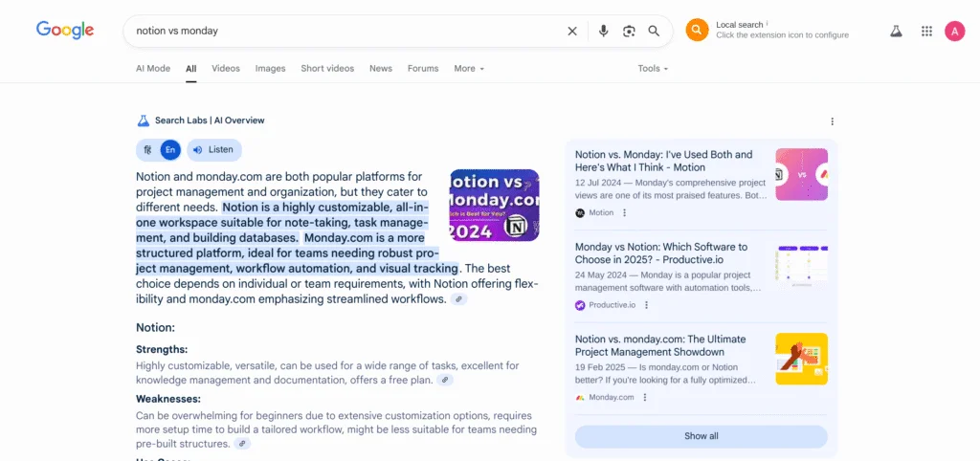Open options menu beside Motion source
The height and width of the screenshot is (461, 980).
[x=625, y=213]
